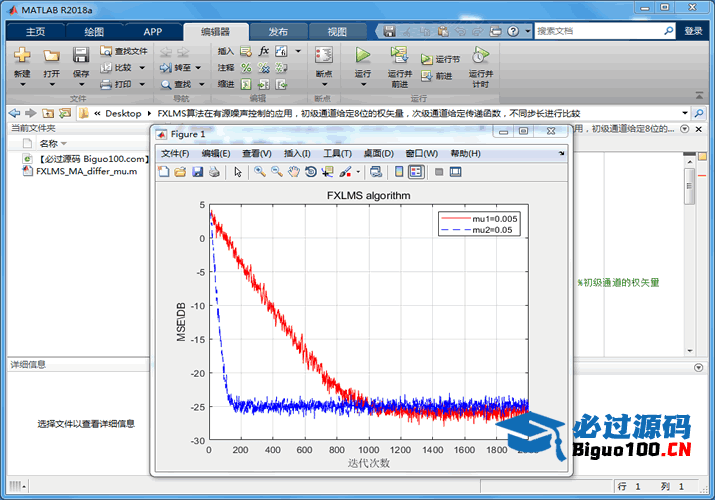Click the 查找 (Find) magnifier button
The height and width of the screenshot is (500, 715).
point(176,84)
